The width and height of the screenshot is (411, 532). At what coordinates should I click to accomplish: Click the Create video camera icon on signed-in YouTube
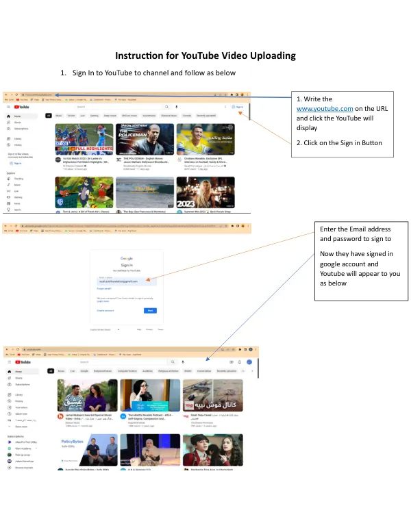coord(232,362)
